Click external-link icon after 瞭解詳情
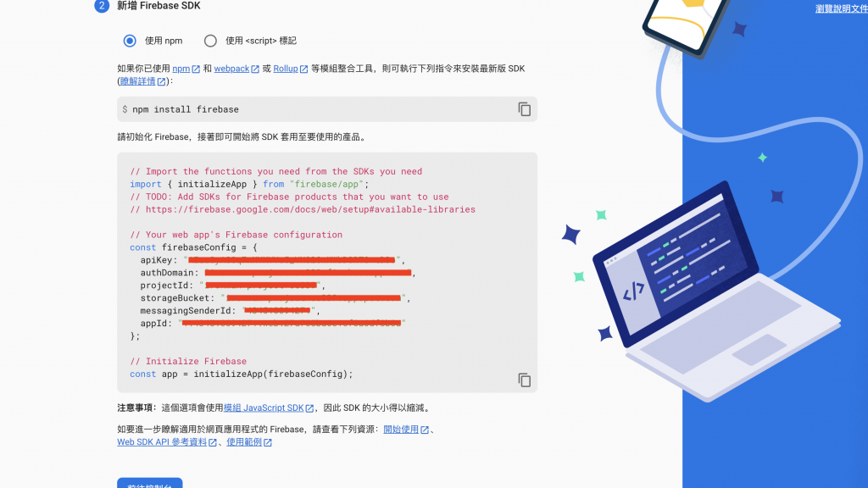This screenshot has width=868, height=488. [162, 82]
